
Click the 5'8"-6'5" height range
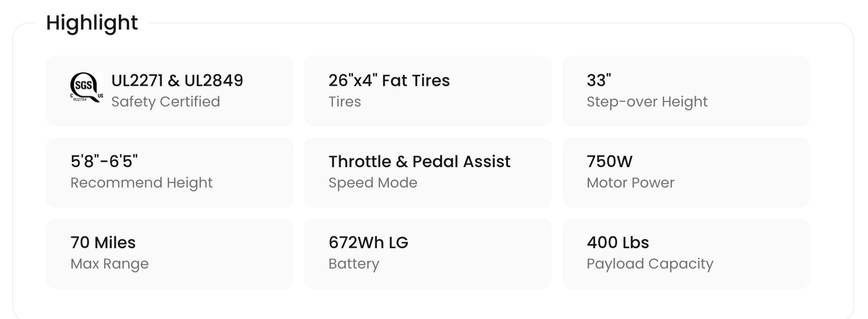click(x=104, y=161)
